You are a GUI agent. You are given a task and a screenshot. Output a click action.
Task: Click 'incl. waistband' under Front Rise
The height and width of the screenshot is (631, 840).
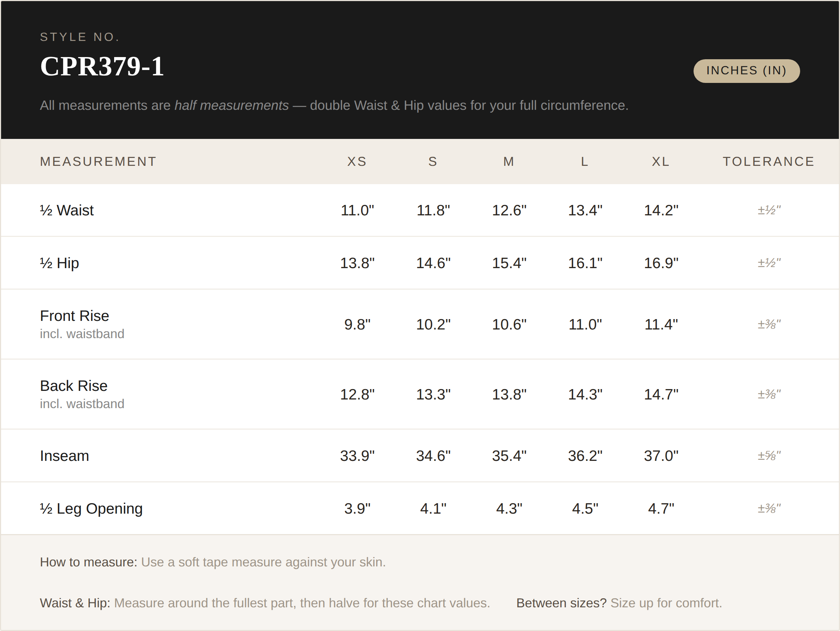pyautogui.click(x=82, y=334)
